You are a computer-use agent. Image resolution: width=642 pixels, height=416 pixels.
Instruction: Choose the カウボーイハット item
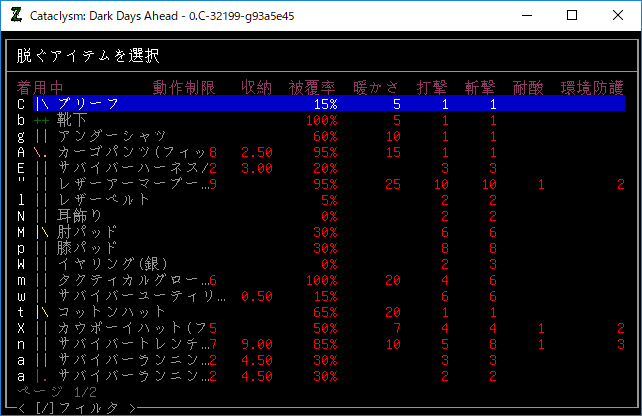130,328
